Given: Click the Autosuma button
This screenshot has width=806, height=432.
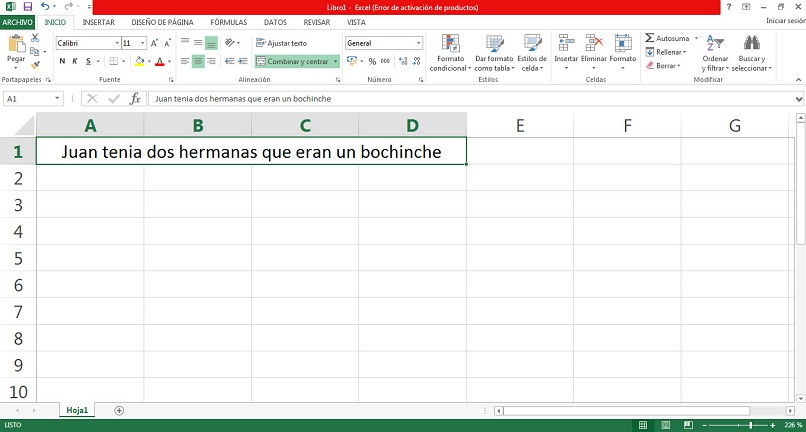Looking at the screenshot, I should [667, 39].
